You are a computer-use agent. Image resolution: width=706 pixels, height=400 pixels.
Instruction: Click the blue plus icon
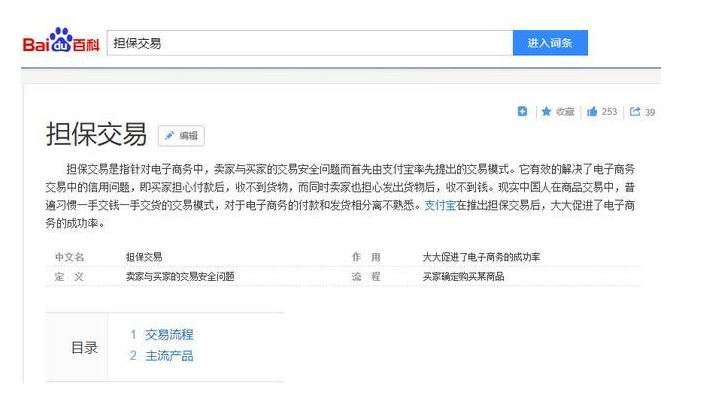click(x=522, y=112)
